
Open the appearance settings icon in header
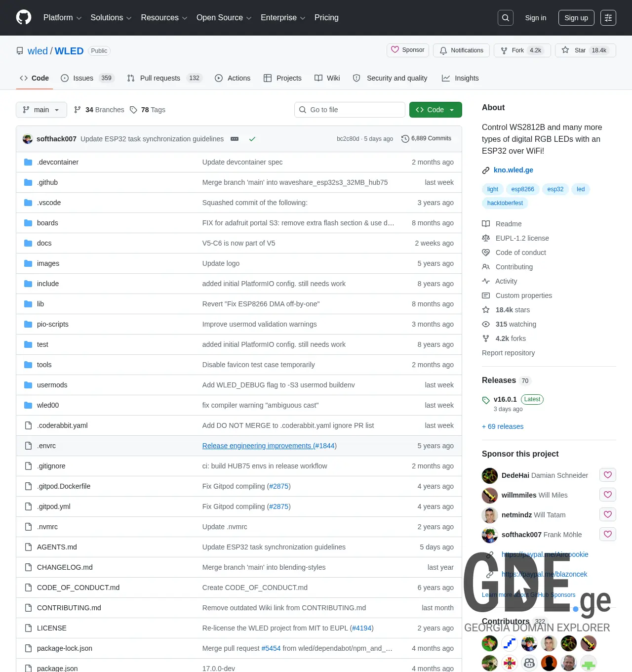coord(608,18)
